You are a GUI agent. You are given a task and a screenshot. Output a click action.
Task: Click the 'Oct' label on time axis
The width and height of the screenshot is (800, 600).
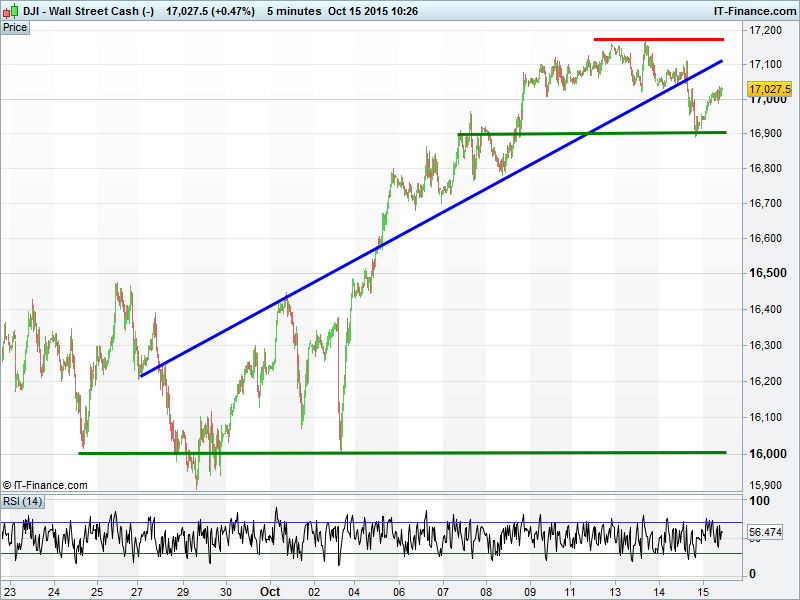coord(271,591)
